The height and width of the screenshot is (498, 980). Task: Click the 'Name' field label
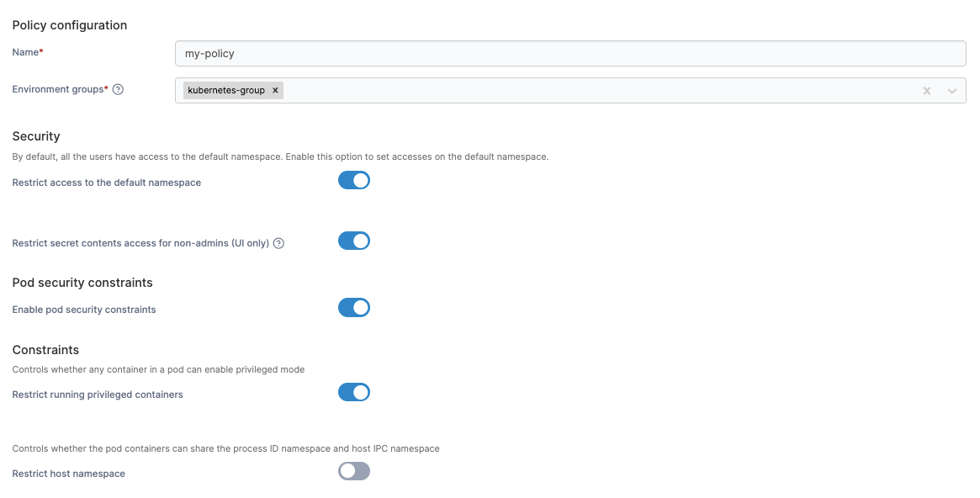pos(25,52)
